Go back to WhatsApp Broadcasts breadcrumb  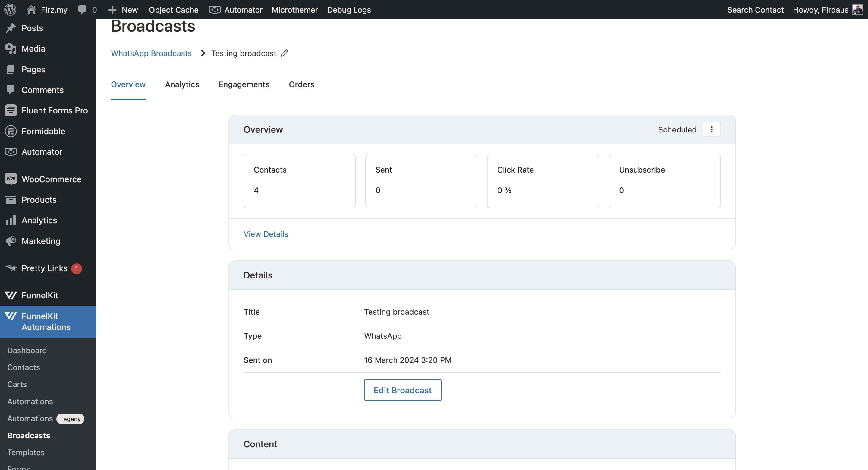[x=151, y=53]
